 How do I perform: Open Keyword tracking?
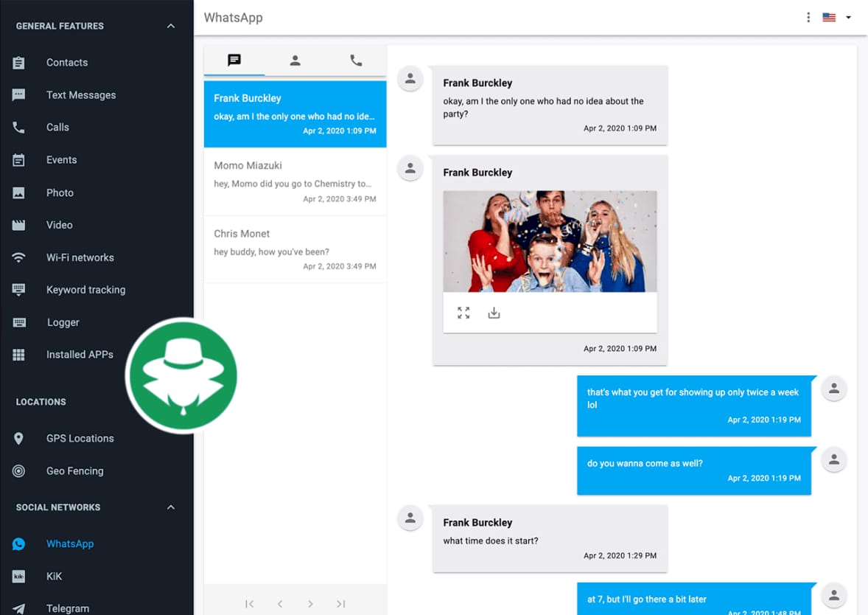coord(86,289)
